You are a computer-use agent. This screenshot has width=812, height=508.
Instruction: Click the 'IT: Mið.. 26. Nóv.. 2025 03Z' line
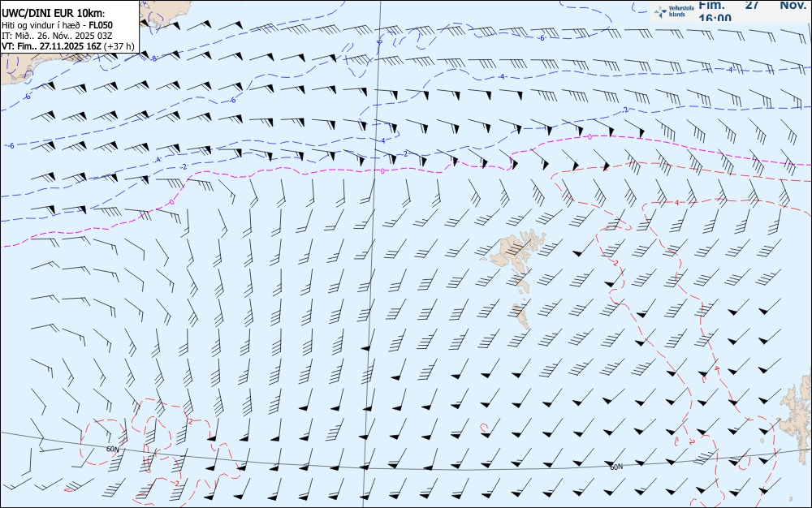click(x=57, y=36)
